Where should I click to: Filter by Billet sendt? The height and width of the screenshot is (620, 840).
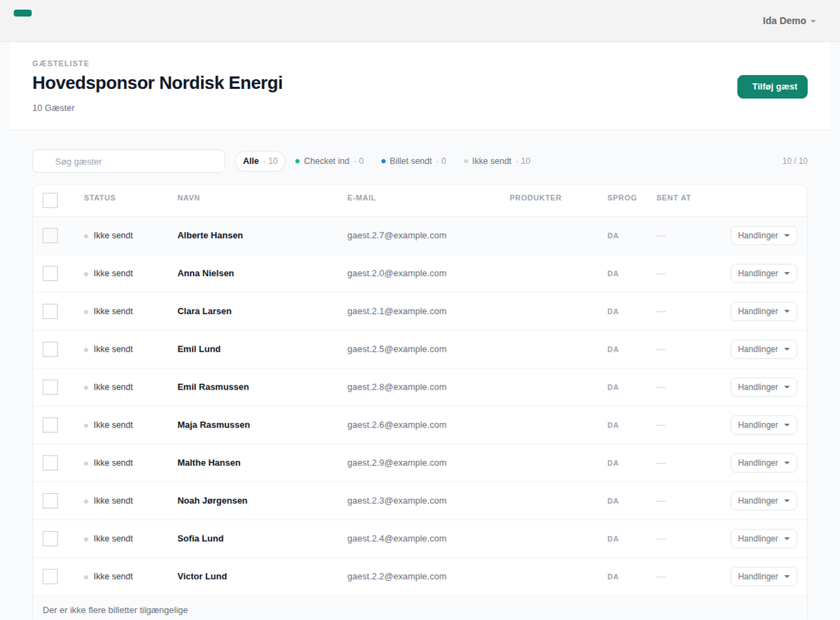tap(414, 161)
